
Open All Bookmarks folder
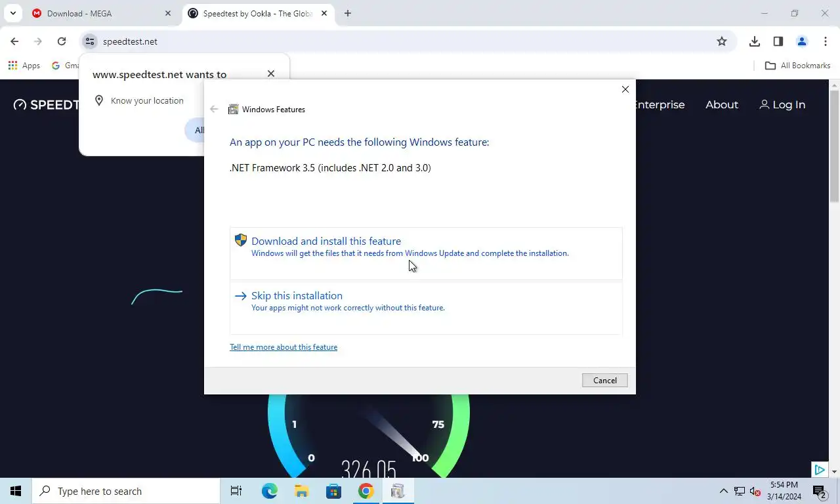point(798,66)
